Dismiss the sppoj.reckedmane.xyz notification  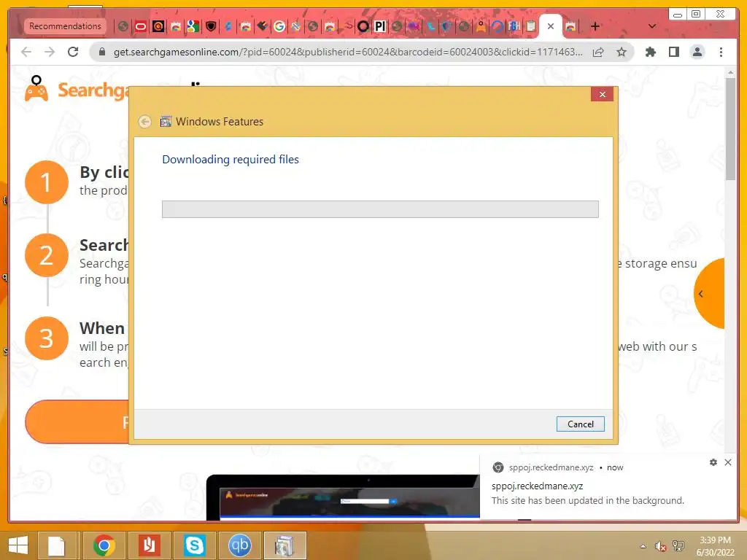tap(728, 462)
